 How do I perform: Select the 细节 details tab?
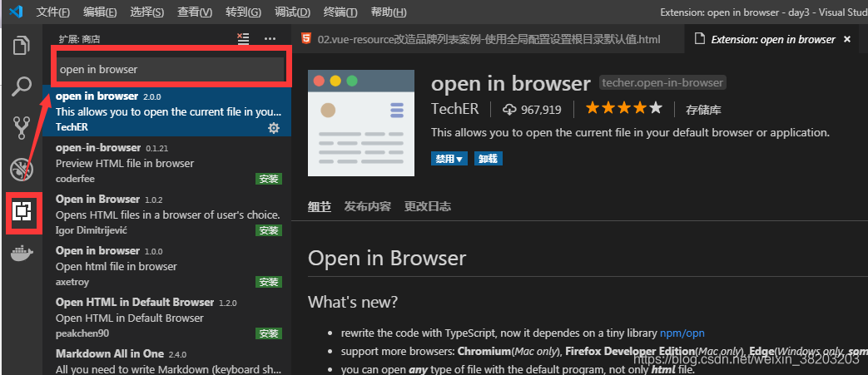(x=320, y=207)
